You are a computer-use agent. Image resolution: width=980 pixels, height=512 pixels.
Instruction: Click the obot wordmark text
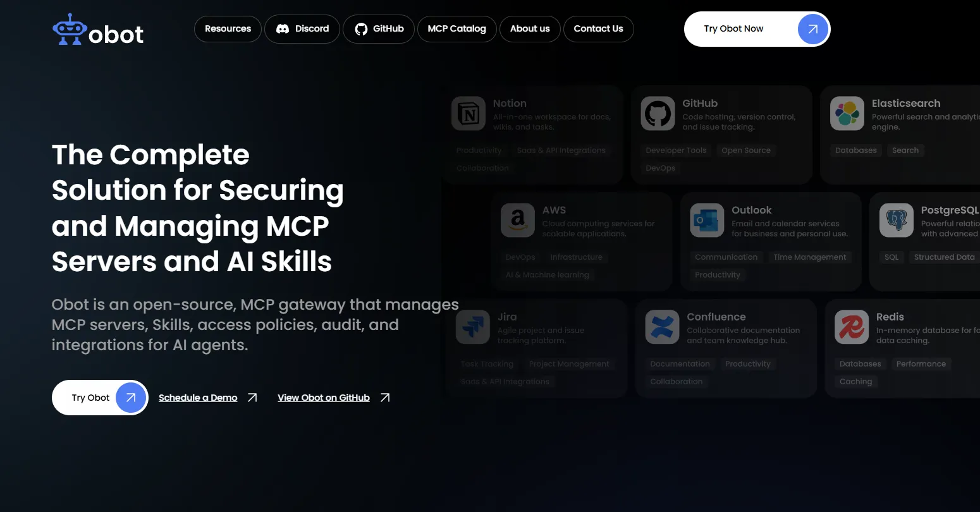tap(116, 35)
